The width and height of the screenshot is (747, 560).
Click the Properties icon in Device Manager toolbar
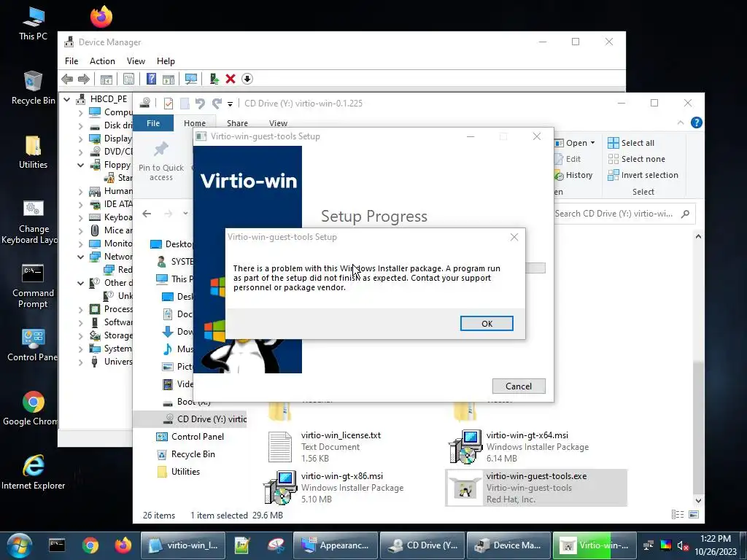click(x=128, y=79)
